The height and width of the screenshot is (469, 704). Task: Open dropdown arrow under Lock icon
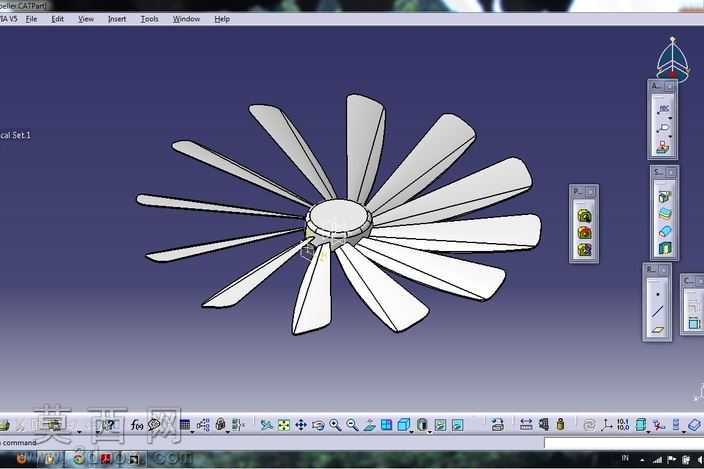click(228, 432)
